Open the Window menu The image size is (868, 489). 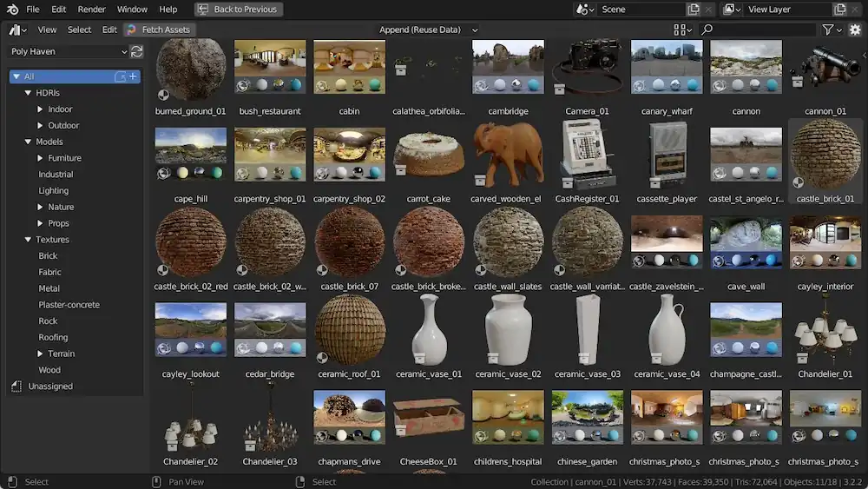(x=132, y=10)
